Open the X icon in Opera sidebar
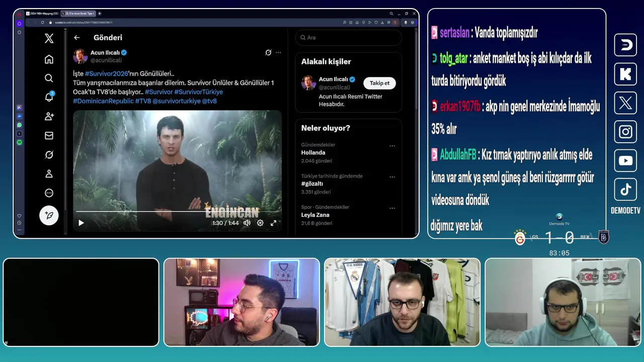Screen dimensions: 644x362 19,134
